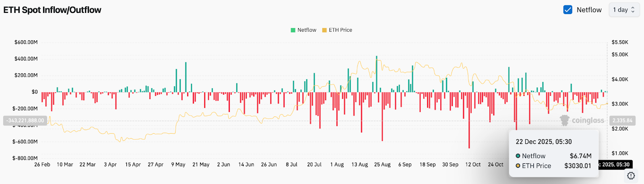Click the black crosshair date label on x-axis
644x184 pixels.
coord(615,164)
